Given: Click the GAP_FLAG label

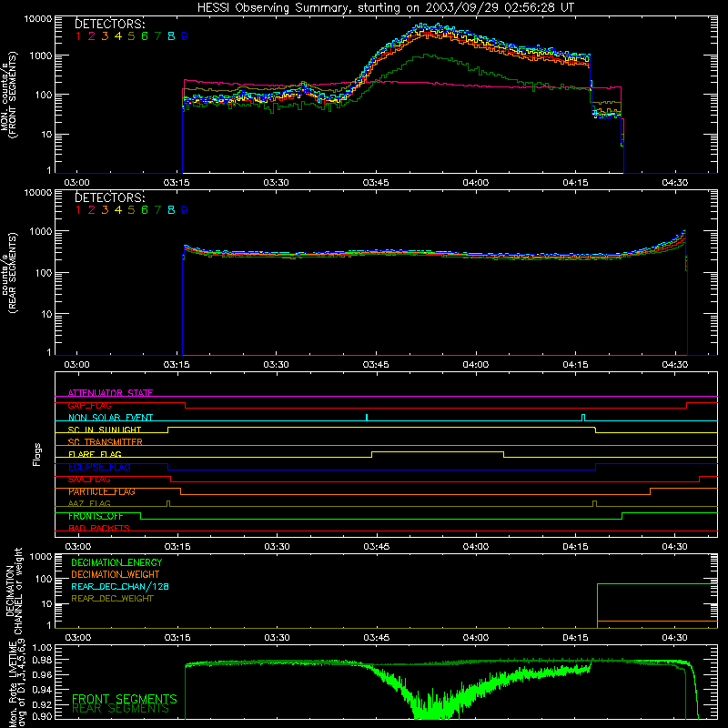Looking at the screenshot, I should click(x=89, y=405).
